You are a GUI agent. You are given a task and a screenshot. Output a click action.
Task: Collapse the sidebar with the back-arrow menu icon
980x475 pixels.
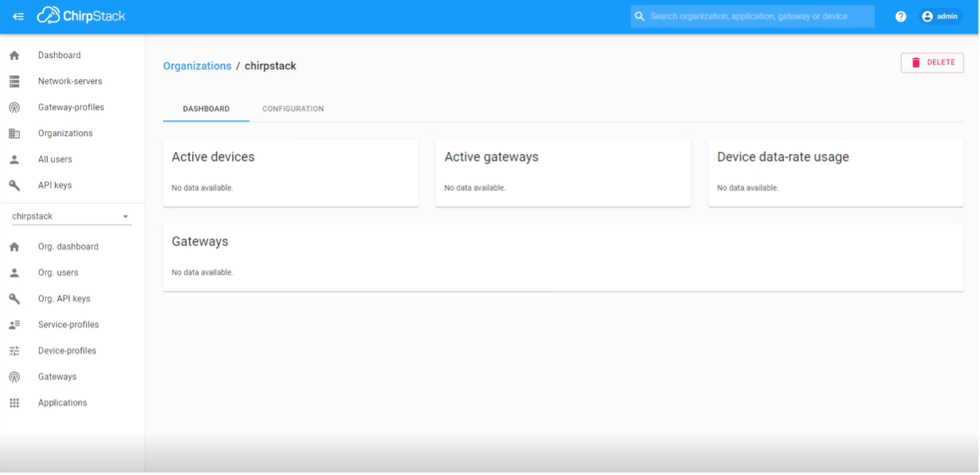click(18, 16)
